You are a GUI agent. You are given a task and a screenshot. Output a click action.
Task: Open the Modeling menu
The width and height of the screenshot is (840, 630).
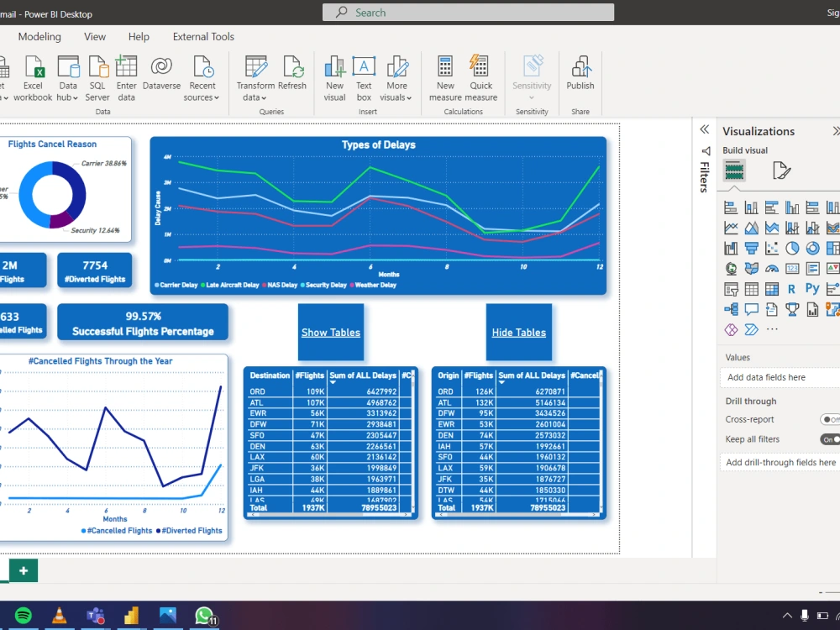(x=39, y=37)
